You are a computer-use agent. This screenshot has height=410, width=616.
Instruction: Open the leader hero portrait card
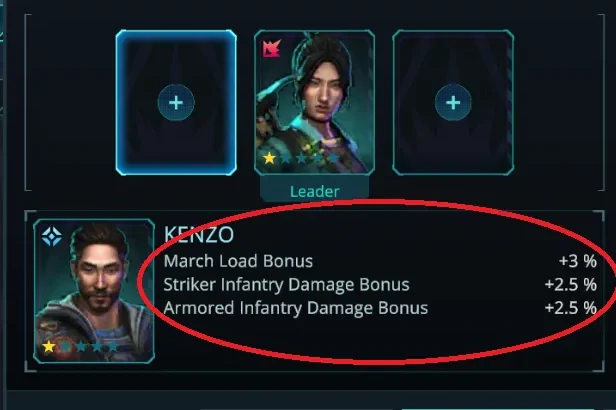[314, 102]
